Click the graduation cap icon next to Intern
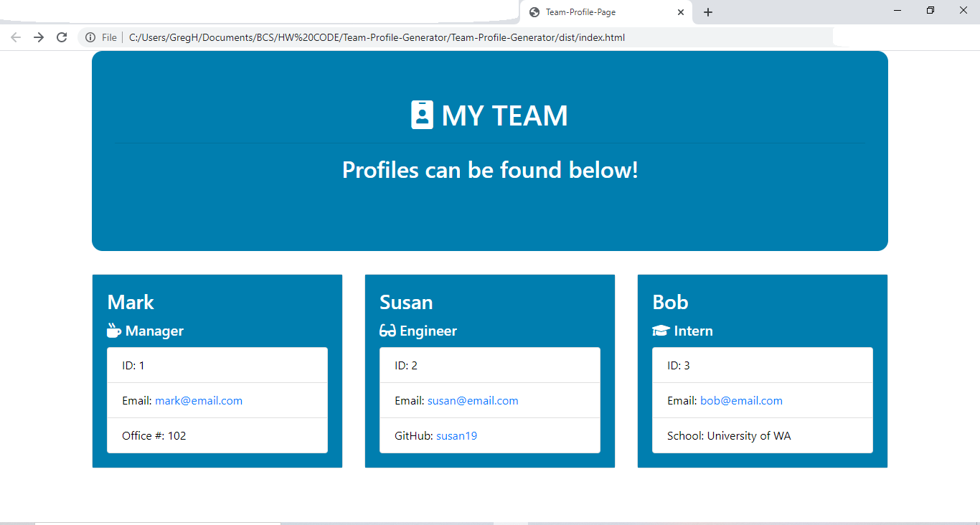The width and height of the screenshot is (980, 525). 659,330
